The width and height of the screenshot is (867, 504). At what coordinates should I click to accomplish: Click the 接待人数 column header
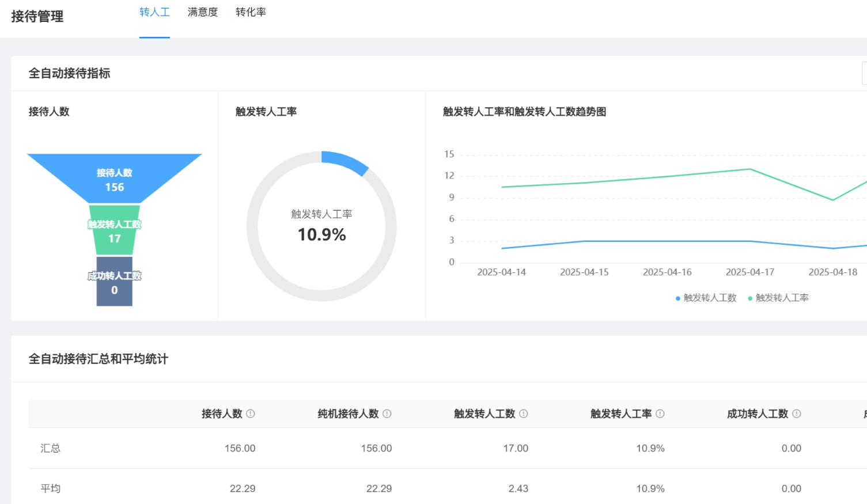tap(222, 414)
